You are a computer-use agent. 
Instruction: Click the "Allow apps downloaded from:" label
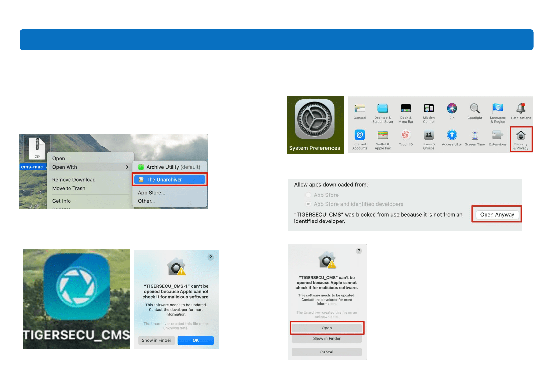pos(331,185)
